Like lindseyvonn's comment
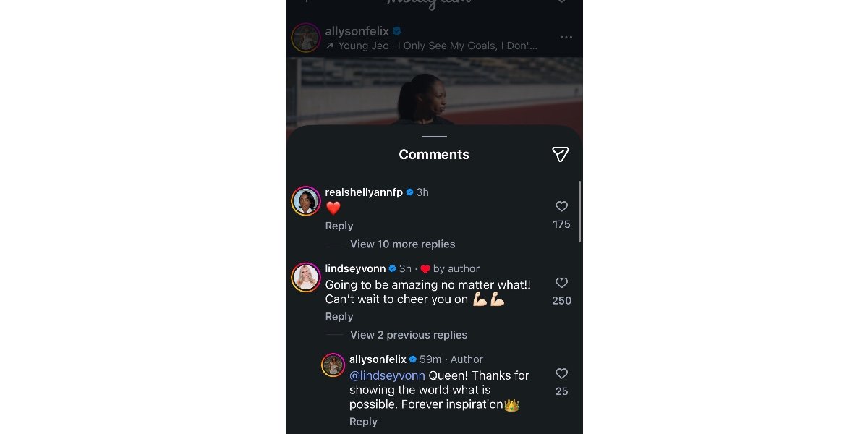This screenshot has width=868, height=434. (x=561, y=283)
